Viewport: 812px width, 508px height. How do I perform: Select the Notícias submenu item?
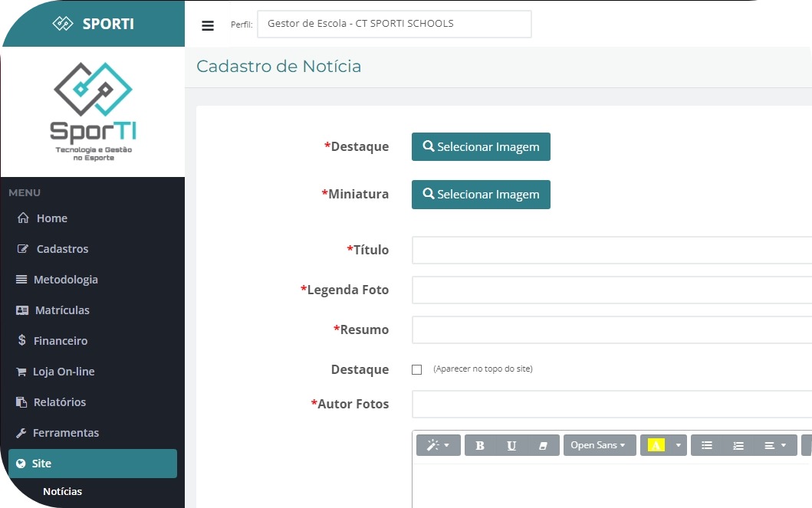pyautogui.click(x=62, y=491)
